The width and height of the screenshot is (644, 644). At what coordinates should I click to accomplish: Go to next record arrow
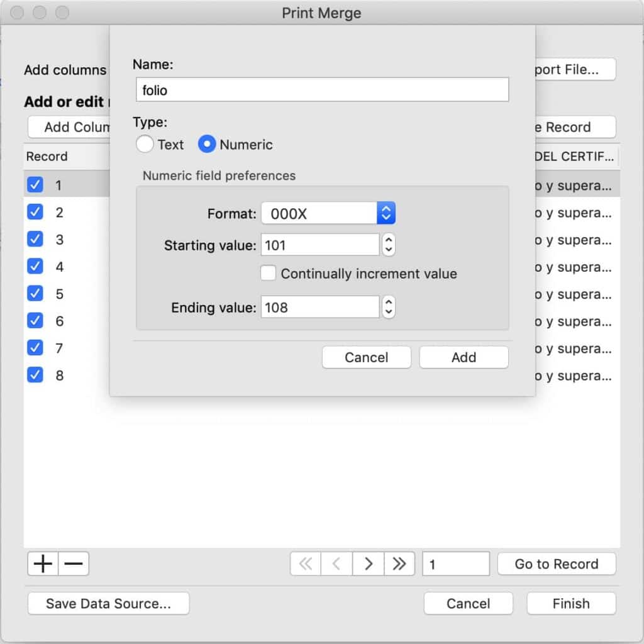(x=368, y=564)
